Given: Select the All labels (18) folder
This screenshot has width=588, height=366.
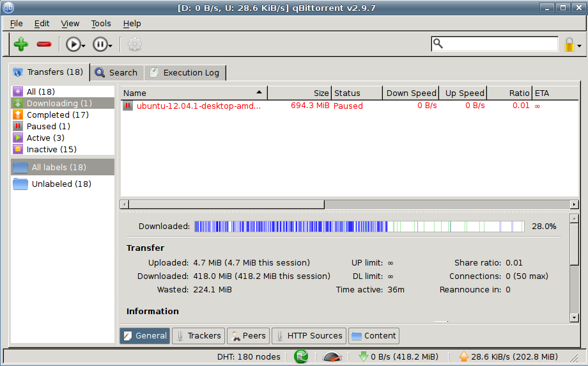Looking at the screenshot, I should click(63, 167).
